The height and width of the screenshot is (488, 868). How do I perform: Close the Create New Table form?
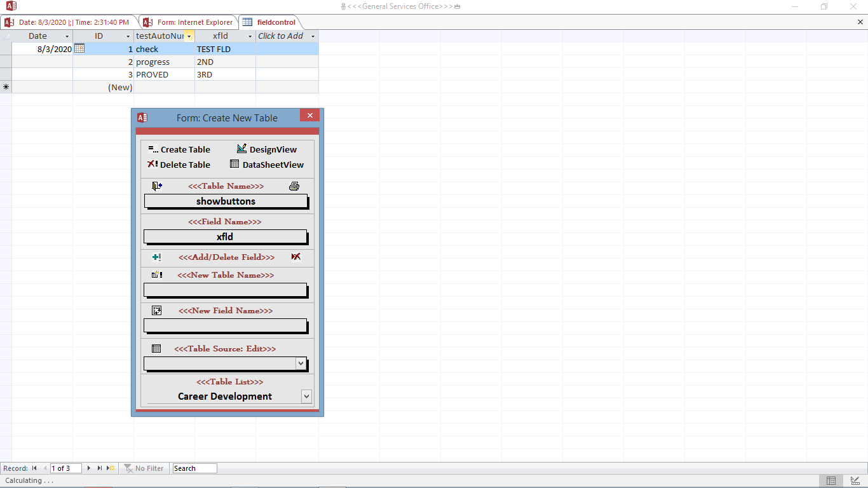309,115
